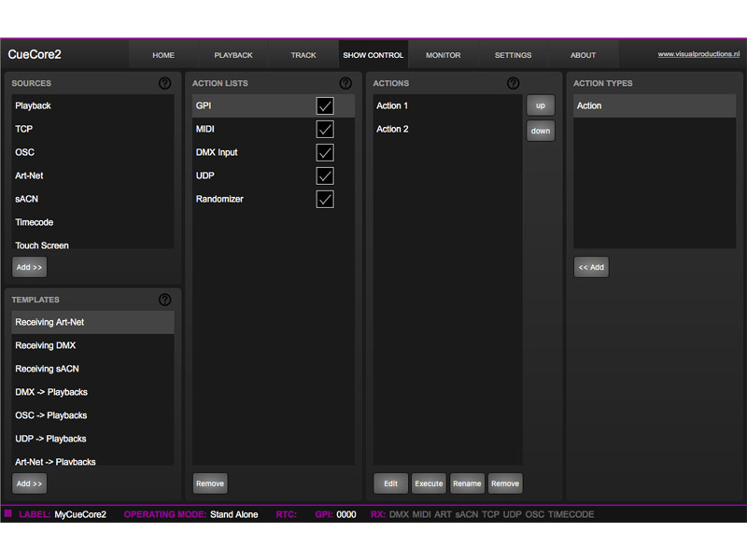Disable the MIDI action list checkbox
Viewport: 747px width, 560px height.
pos(324,129)
